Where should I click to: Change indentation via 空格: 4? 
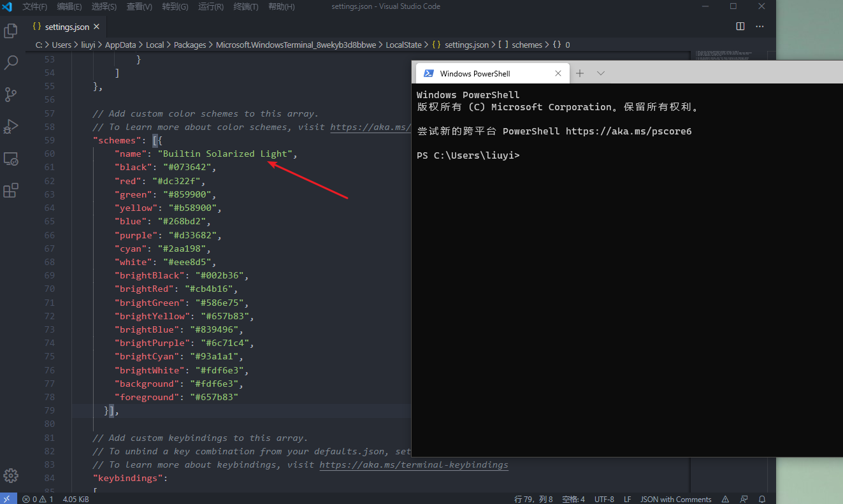click(573, 499)
